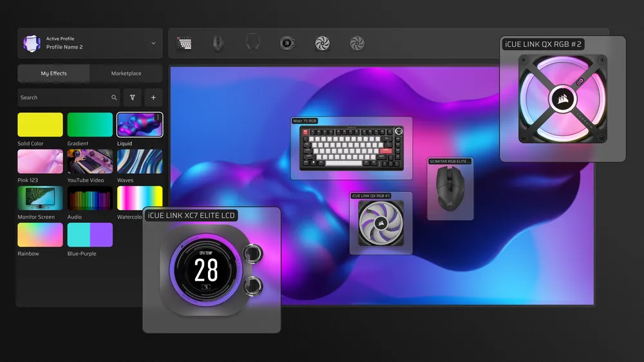The image size is (644, 362).
Task: Expand the Active Profile dropdown chevron
Action: 153,43
